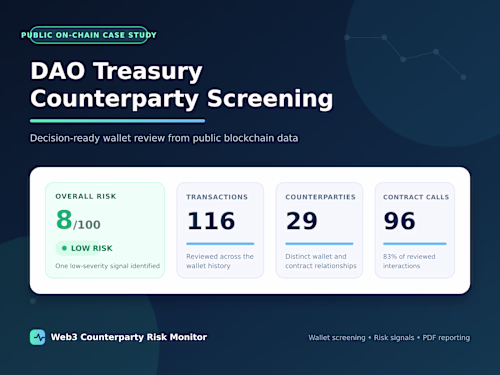Click 'One low-severity signal identified' note
Screen dimensions: 500x375
click(107, 266)
